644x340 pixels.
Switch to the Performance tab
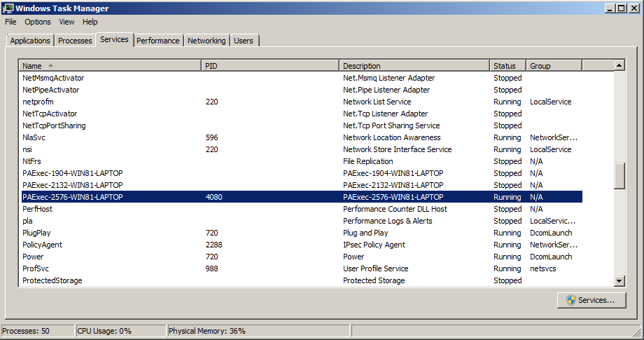[x=158, y=41]
